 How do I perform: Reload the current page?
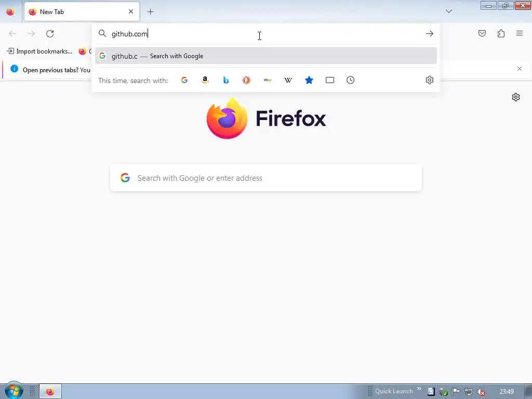(x=50, y=34)
